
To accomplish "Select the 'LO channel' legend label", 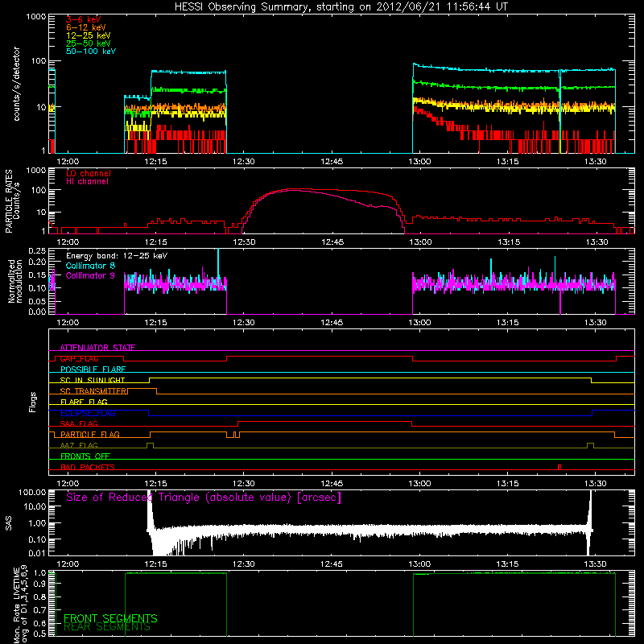I will (89, 173).
